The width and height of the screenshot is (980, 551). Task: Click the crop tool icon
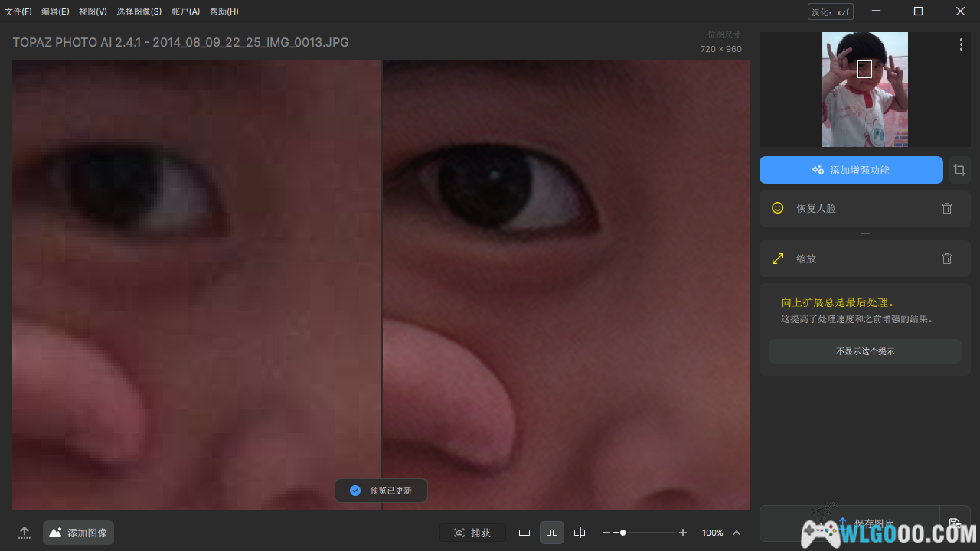coord(959,170)
